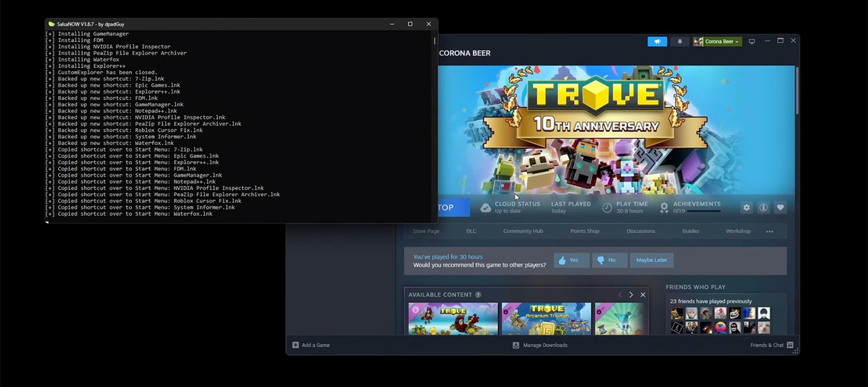Click the Play Time clock icon

[x=607, y=207]
